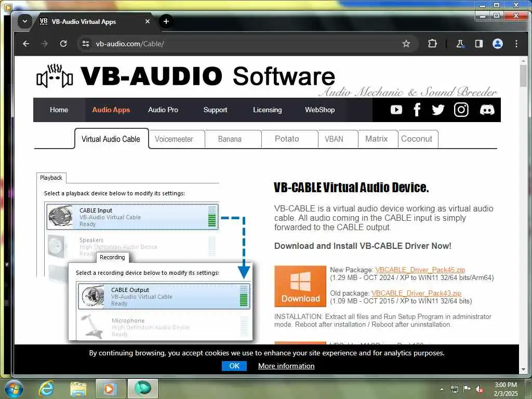Select the Virtual Audio Cable tab
Image resolution: width=532 pixels, height=399 pixels.
pos(111,139)
